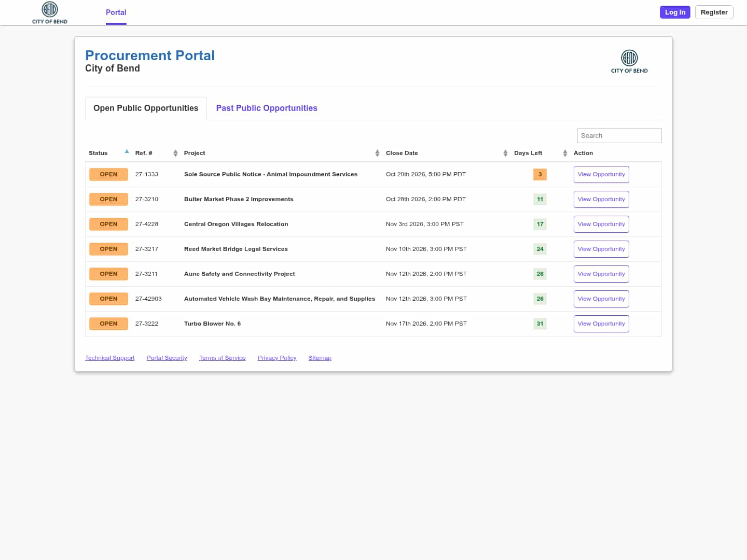747x560 pixels.
Task: Open the Technical Support link
Action: 109,358
